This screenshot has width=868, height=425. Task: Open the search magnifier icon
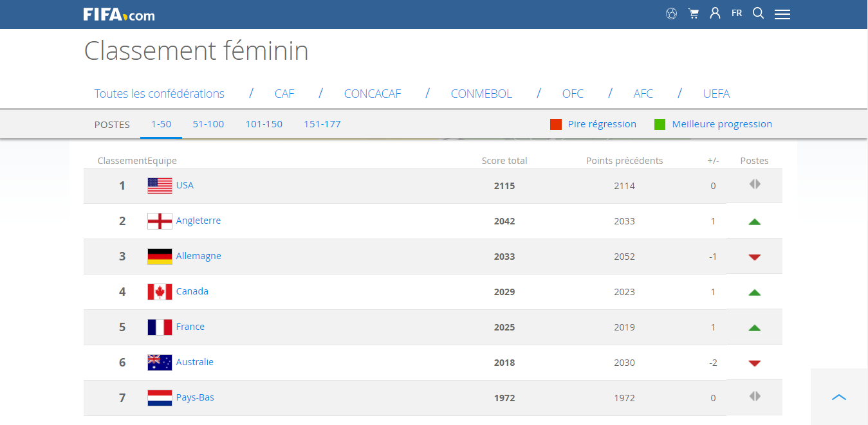(x=758, y=14)
